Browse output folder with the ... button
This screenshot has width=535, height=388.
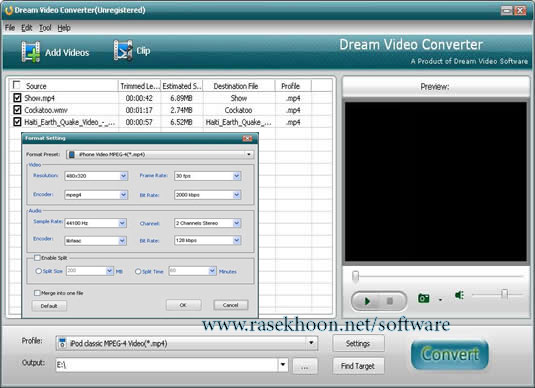(305, 366)
